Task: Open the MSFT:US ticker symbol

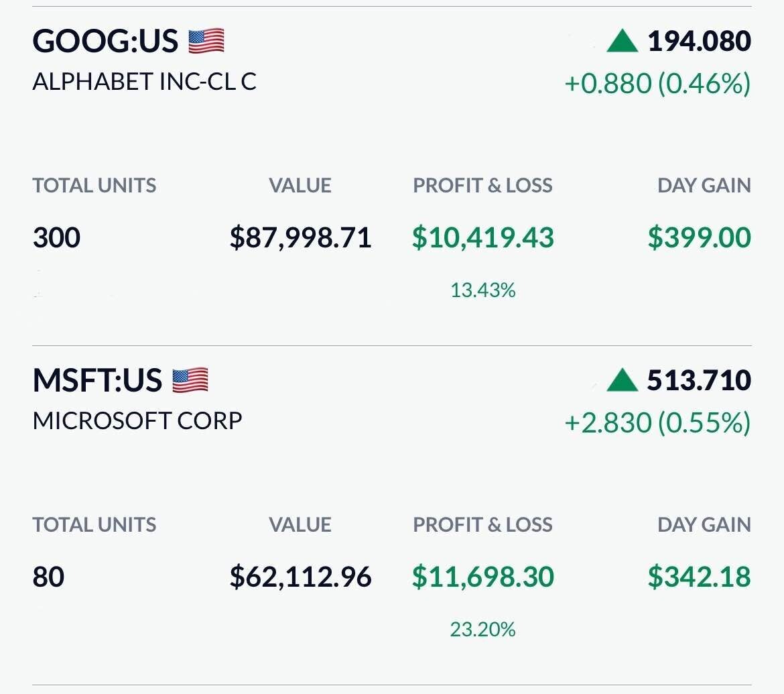Action: [97, 381]
